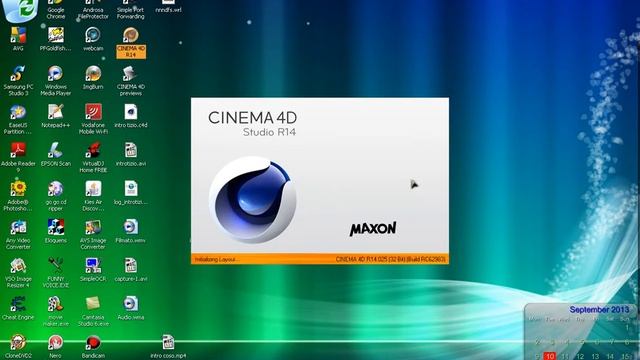Click the 'Initializing Layout...' status text
640x360 pixels.
tap(217, 259)
